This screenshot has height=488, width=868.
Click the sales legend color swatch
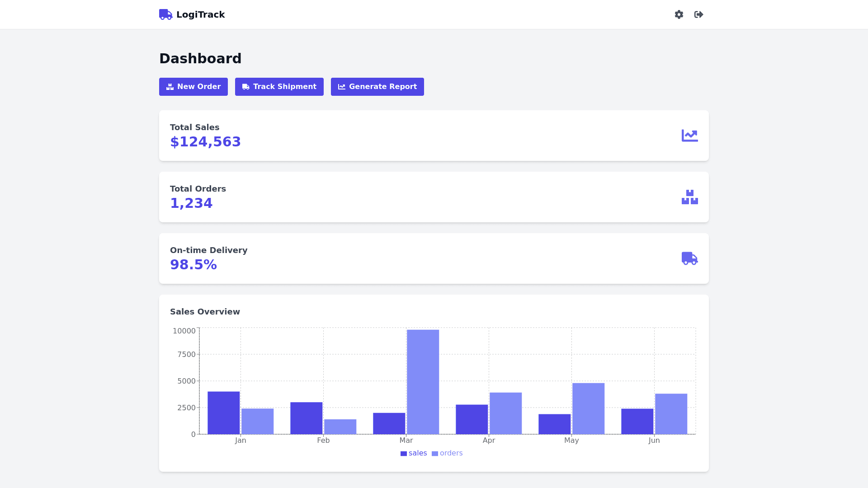(404, 454)
